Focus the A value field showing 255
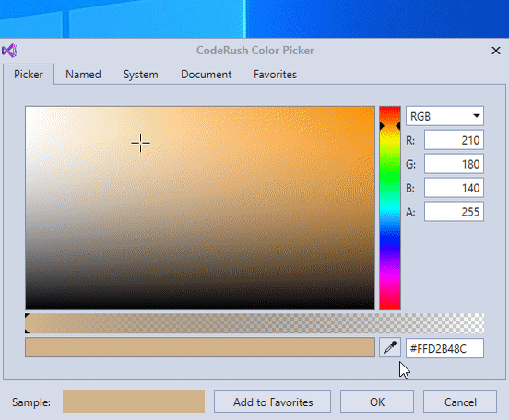509x420 pixels. tap(454, 212)
